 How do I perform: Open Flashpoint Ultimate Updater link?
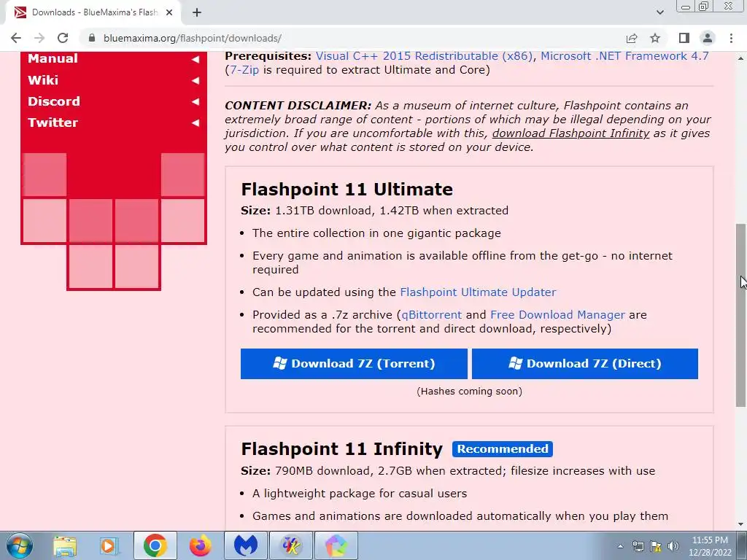pos(478,292)
